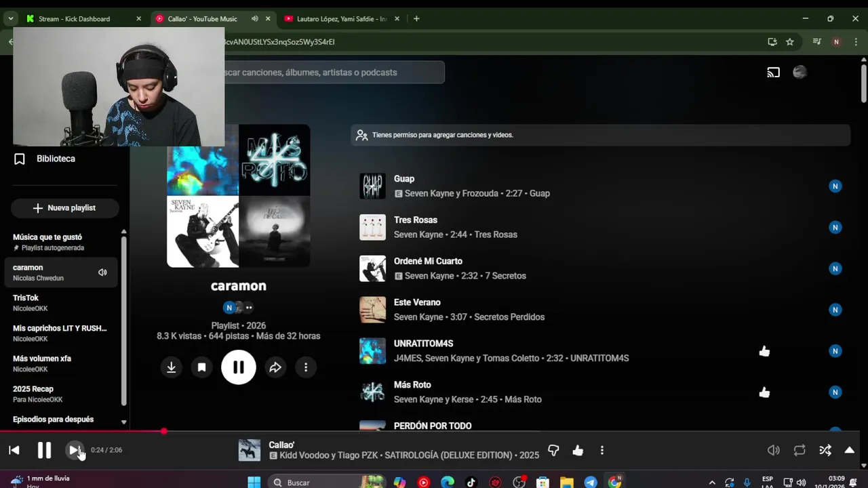The image size is (868, 488).
Task: Skip to the next track
Action: [x=74, y=450]
